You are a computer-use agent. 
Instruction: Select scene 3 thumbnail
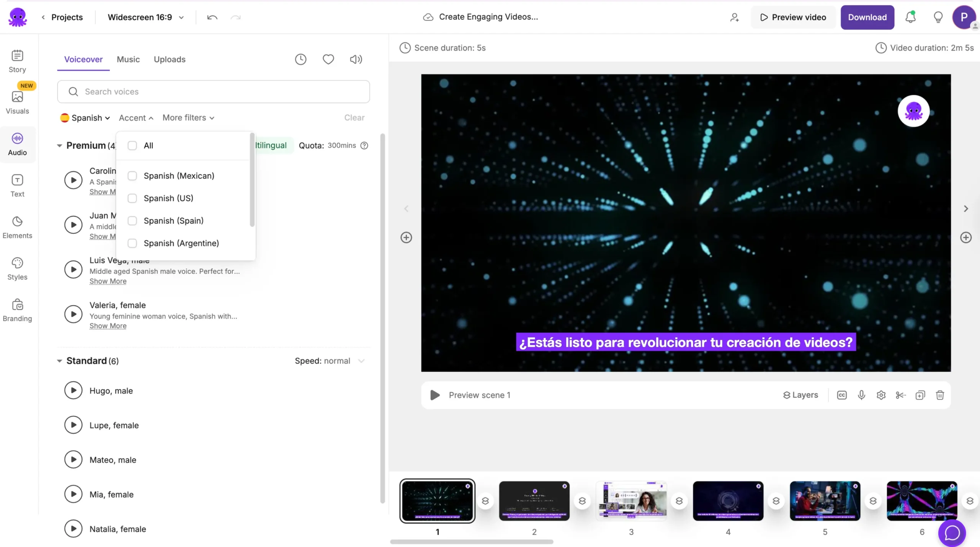point(631,500)
